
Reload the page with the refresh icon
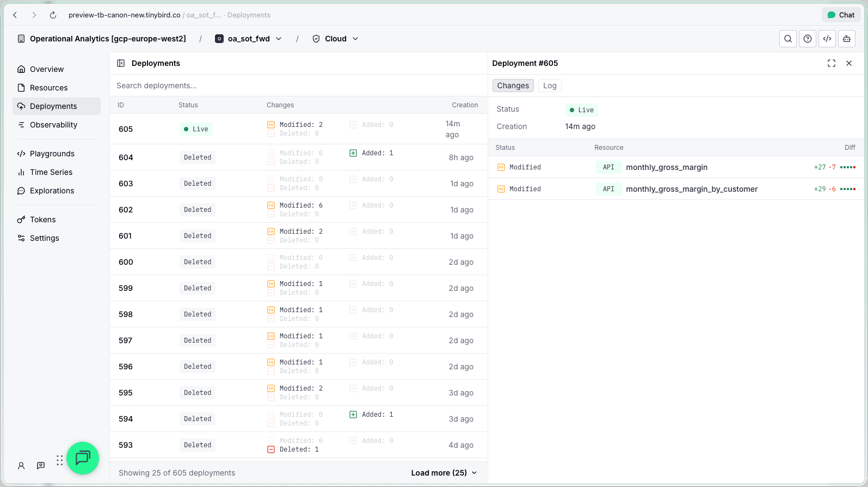[53, 15]
